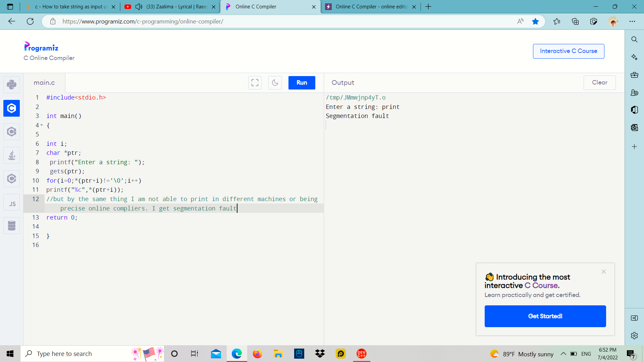Click the Get Started promotional button
644x362 pixels.
click(545, 316)
